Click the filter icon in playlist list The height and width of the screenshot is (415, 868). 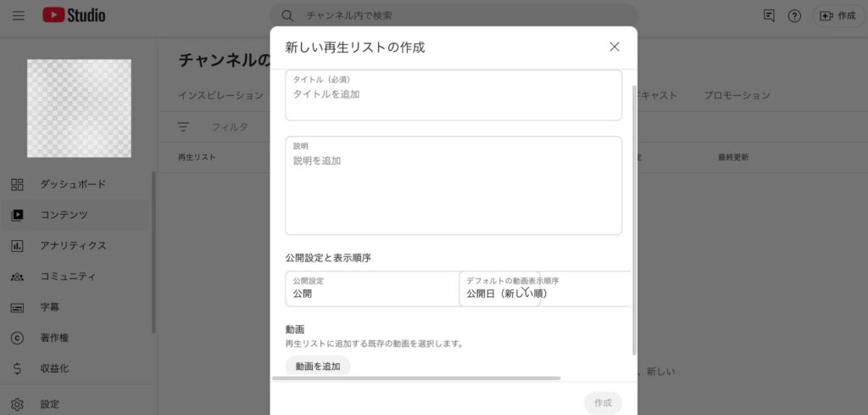pyautogui.click(x=183, y=126)
